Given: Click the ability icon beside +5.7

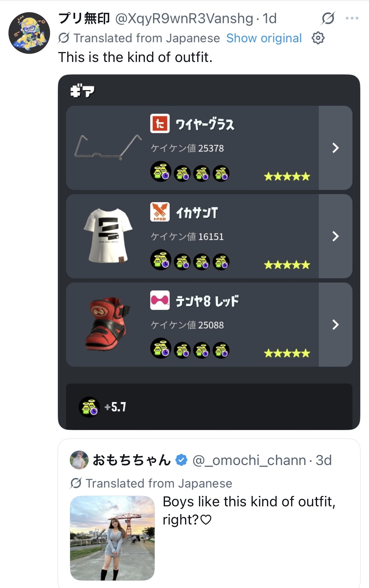Looking at the screenshot, I should [89, 407].
